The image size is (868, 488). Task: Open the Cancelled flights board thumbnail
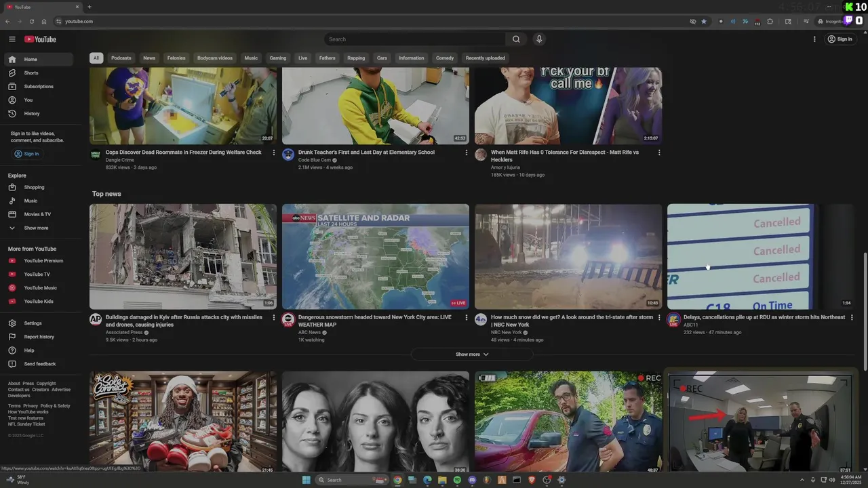760,257
